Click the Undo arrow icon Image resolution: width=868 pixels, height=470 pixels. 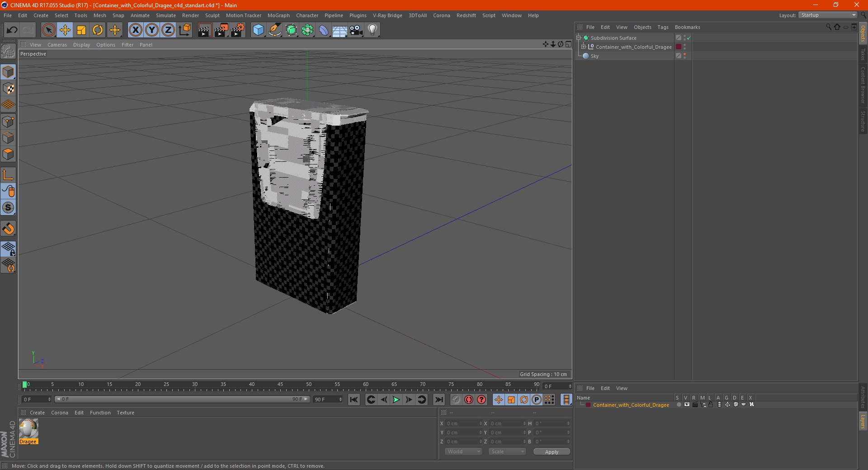pyautogui.click(x=12, y=30)
